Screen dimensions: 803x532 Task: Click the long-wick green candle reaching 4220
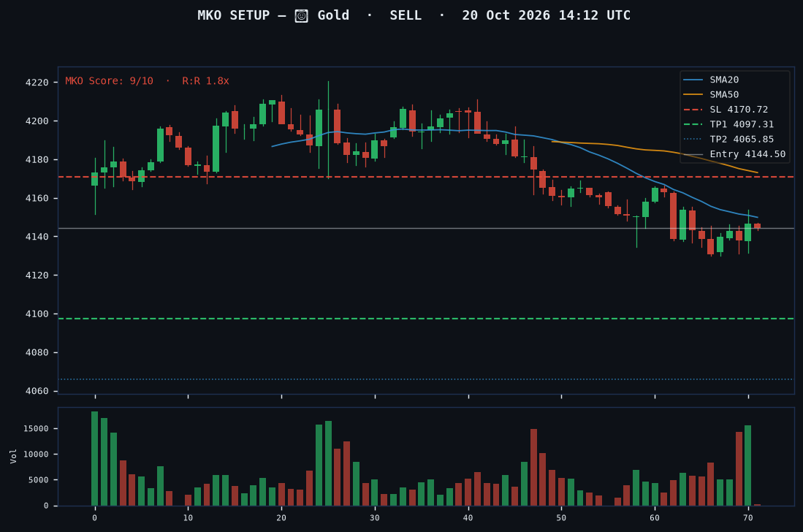328,129
